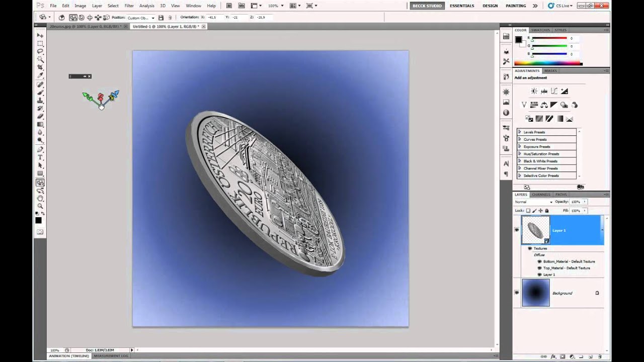Click the 3D Roll tool in the options bar

coord(82,17)
